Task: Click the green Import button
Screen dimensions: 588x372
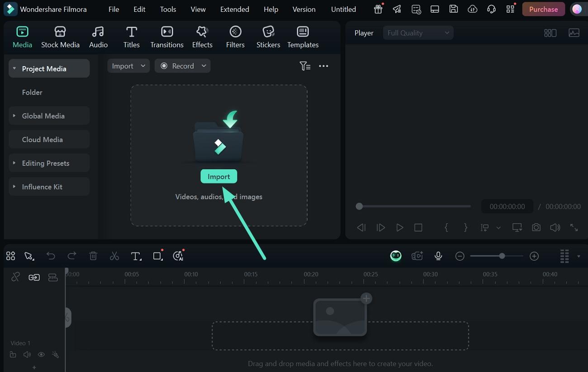Action: point(219,176)
